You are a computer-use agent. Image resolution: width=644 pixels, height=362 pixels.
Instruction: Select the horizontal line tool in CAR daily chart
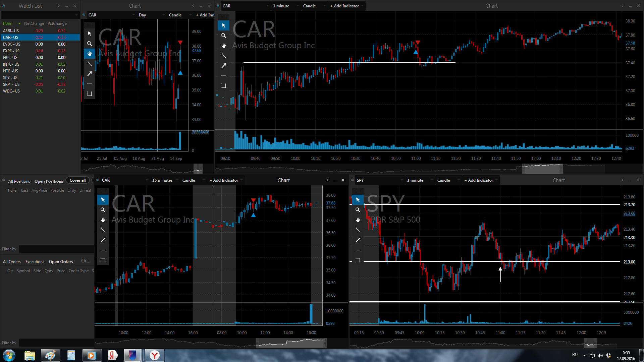[x=90, y=84]
